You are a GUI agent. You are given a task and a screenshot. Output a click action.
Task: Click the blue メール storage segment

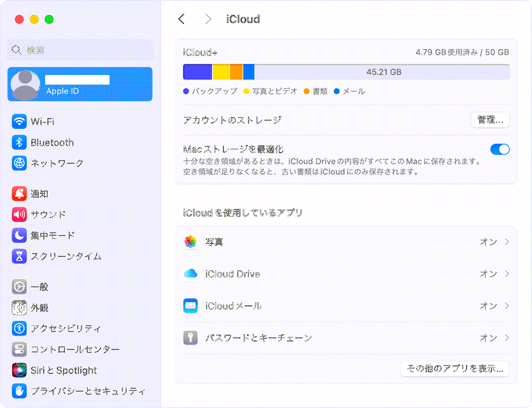(248, 72)
